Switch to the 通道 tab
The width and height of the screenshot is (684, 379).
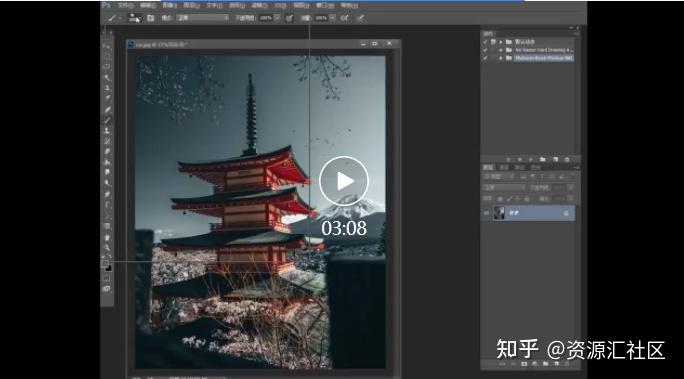click(504, 167)
